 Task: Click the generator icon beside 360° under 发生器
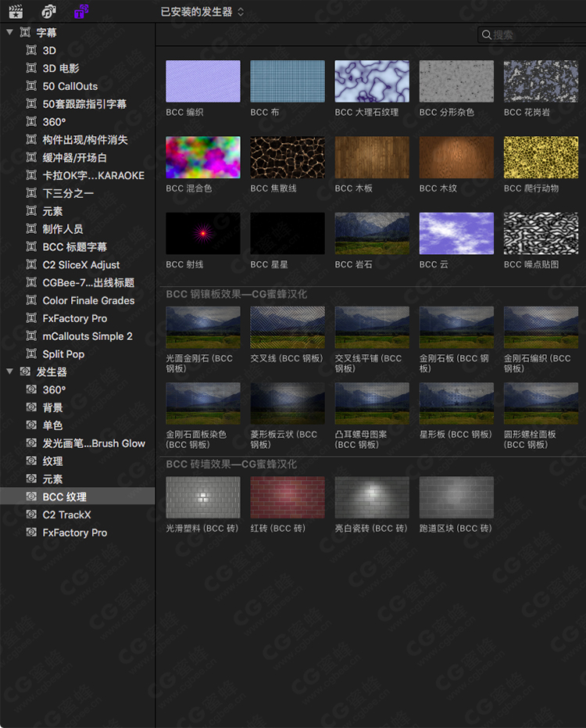[x=31, y=389]
